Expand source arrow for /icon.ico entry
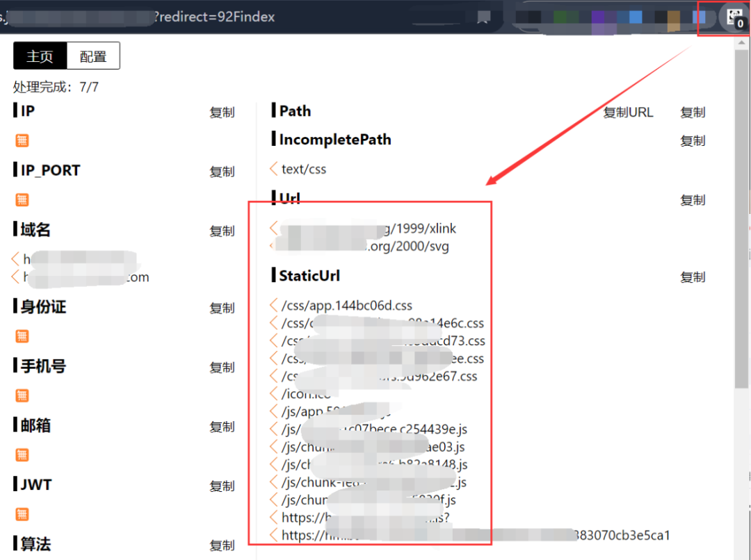Viewport: 751px width, 560px height. (x=273, y=394)
